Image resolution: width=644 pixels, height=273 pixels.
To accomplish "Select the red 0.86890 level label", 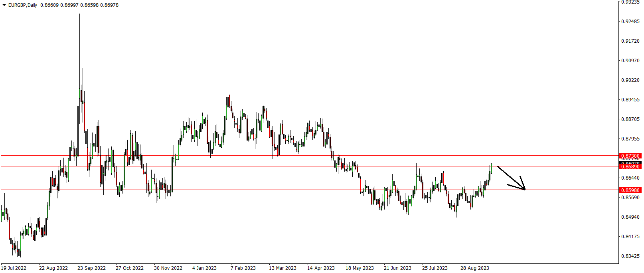I will [x=630, y=166].
